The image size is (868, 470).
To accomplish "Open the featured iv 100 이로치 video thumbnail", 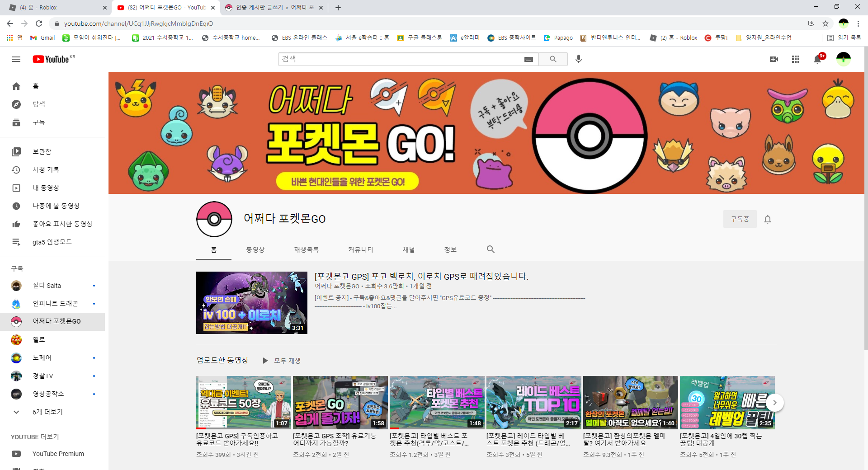I will tap(251, 303).
